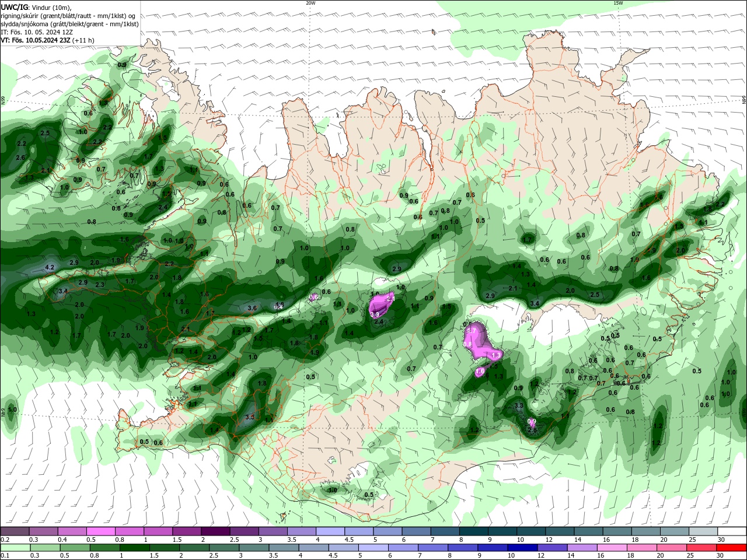Click the 'IT: Fös. 10. 05. 2024 12Z' line

click(37, 32)
